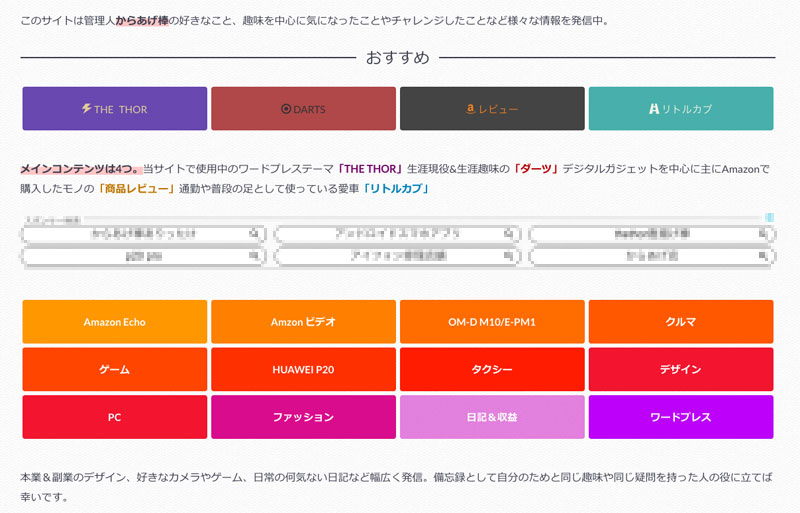Open the THE THOR recommended button
This screenshot has height=513, width=800.
tap(115, 109)
